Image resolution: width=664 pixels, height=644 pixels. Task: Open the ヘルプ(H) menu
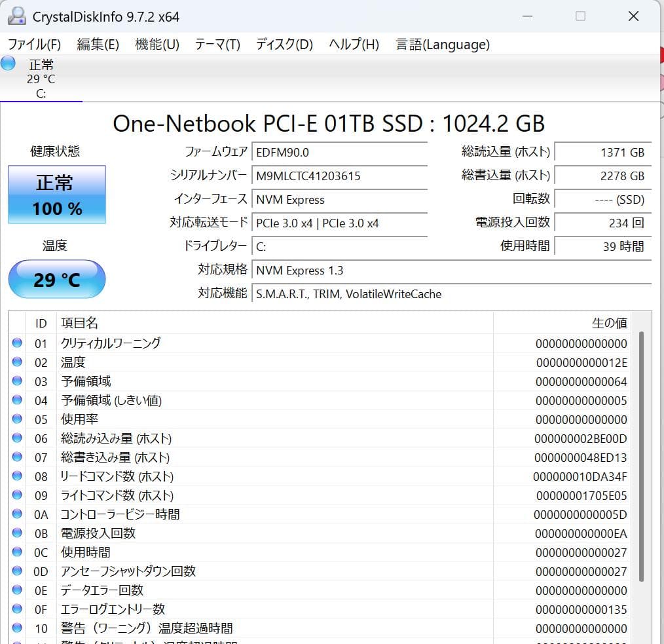coord(352,44)
